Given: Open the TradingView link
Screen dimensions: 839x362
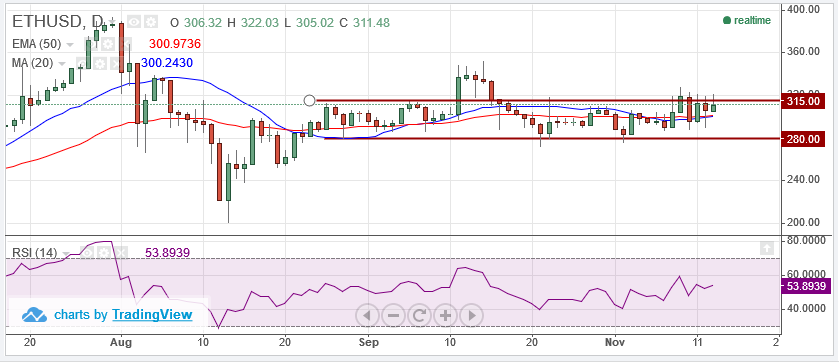Looking at the screenshot, I should coord(152,314).
